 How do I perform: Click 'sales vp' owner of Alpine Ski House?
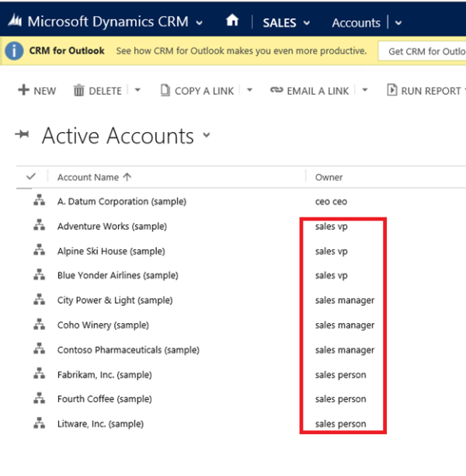coord(331,252)
